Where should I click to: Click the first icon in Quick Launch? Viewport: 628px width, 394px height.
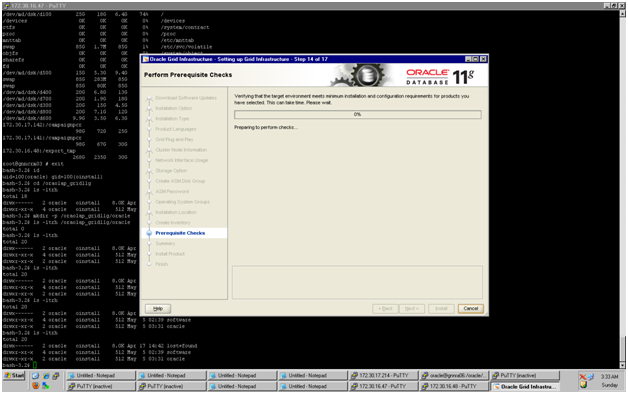pos(36,376)
